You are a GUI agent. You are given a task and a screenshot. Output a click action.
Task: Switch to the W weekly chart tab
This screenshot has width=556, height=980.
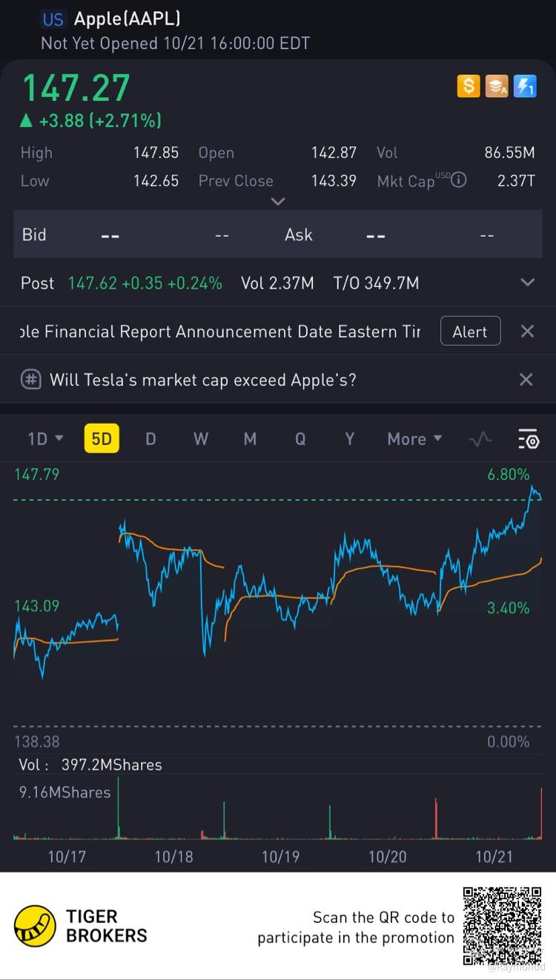coord(200,438)
